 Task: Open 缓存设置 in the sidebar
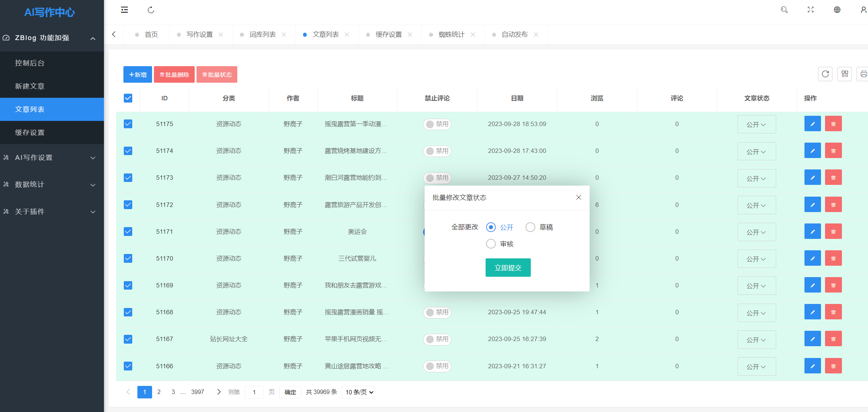pyautogui.click(x=52, y=132)
